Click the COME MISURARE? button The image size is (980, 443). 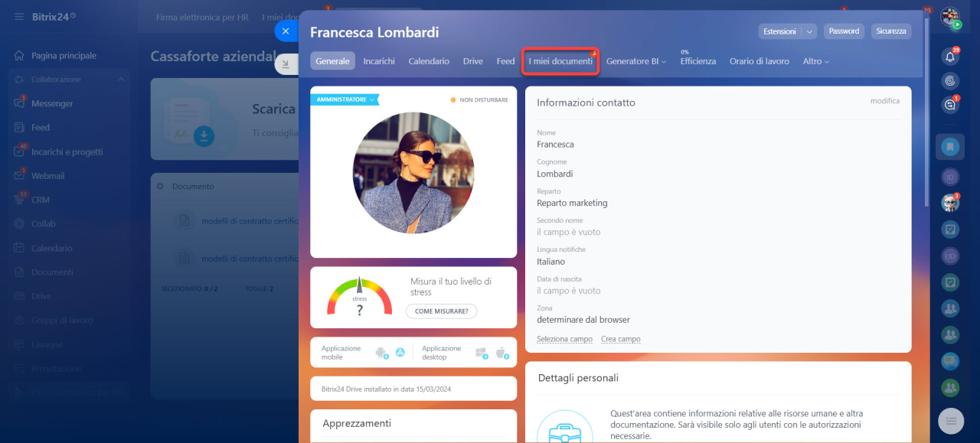(441, 311)
